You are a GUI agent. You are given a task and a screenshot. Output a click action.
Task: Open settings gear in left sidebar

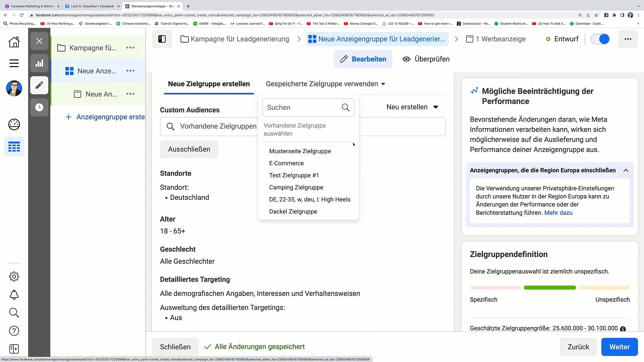[14, 277]
